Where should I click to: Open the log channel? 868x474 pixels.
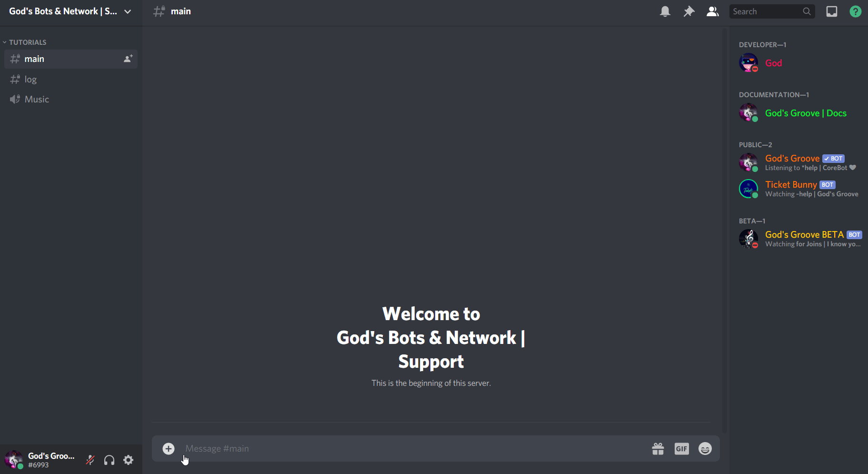pos(70,80)
